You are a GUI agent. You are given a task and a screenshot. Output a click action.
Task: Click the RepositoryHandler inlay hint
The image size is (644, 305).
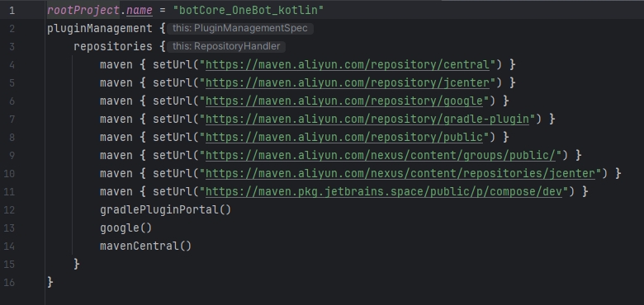coord(226,46)
